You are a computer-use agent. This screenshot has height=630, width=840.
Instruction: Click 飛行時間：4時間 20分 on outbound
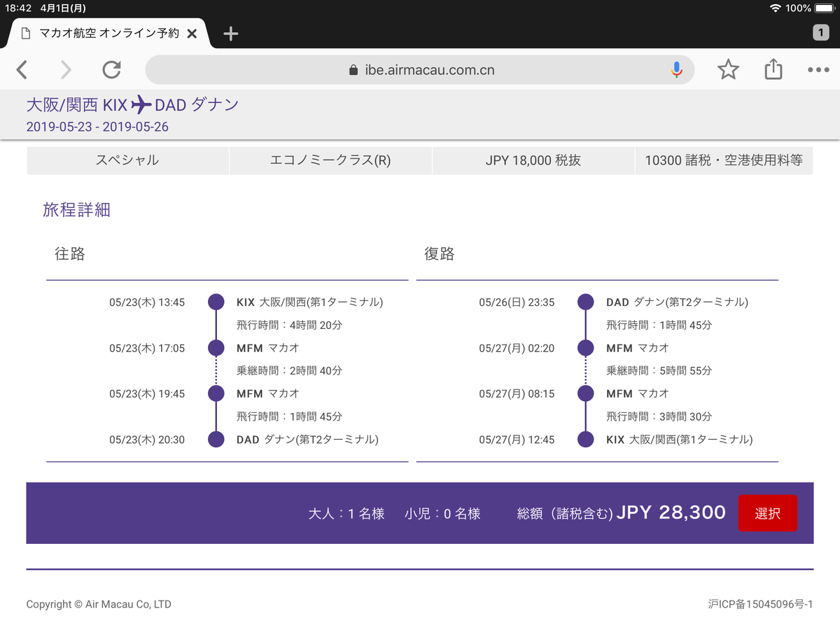click(289, 325)
